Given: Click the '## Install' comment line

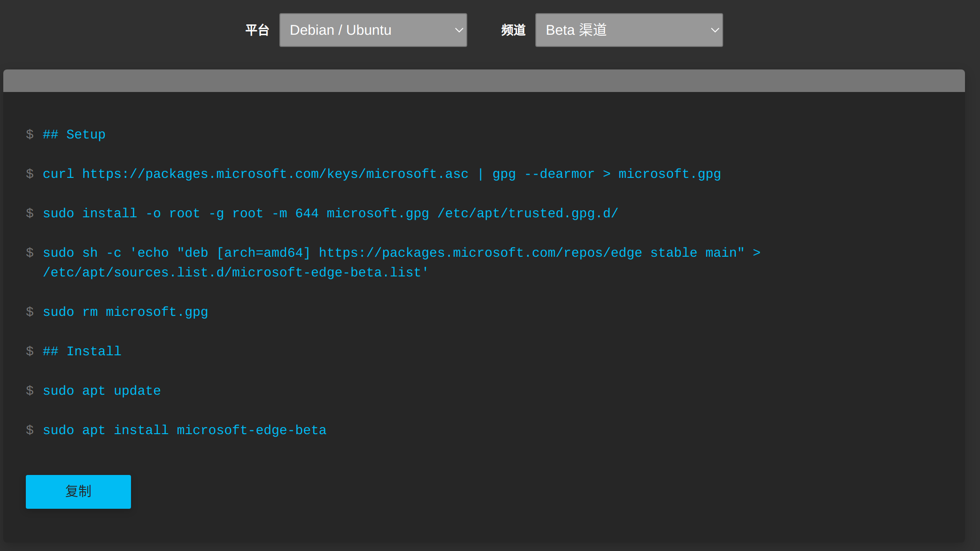Looking at the screenshot, I should tap(82, 352).
